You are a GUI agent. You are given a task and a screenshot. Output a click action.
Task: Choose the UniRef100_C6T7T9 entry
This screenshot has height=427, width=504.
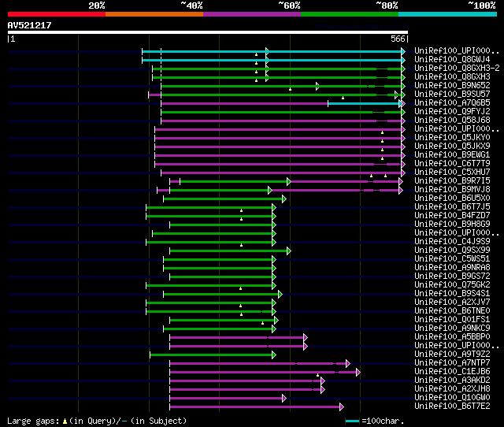pos(452,164)
